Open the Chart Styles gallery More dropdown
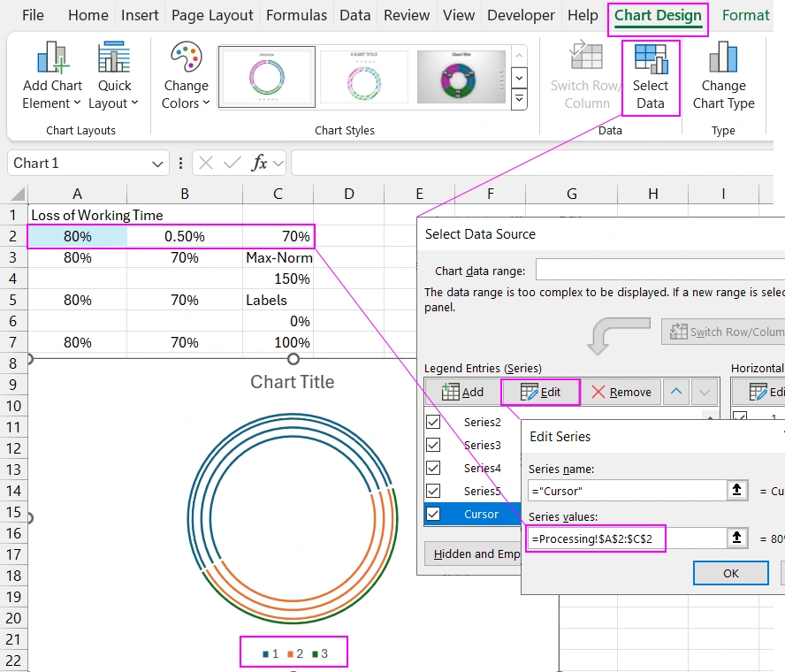The width and height of the screenshot is (785, 672). click(519, 99)
